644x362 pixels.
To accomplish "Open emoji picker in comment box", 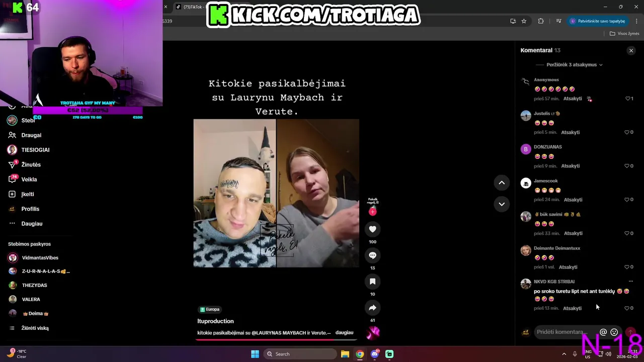I will click(614, 332).
